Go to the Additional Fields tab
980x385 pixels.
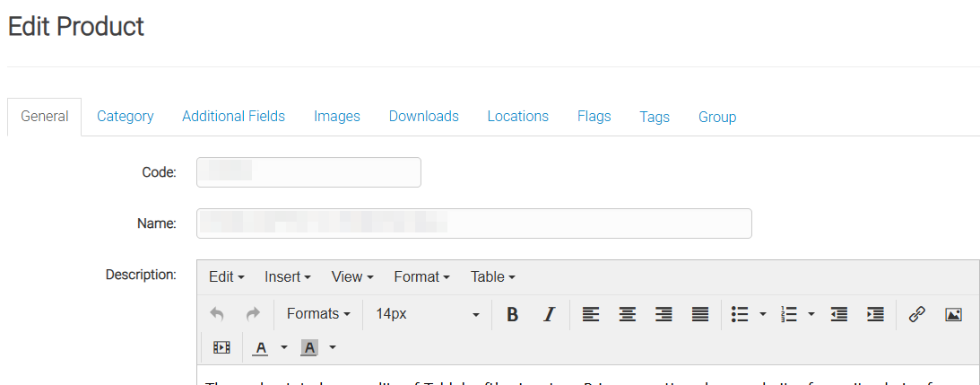(x=233, y=117)
